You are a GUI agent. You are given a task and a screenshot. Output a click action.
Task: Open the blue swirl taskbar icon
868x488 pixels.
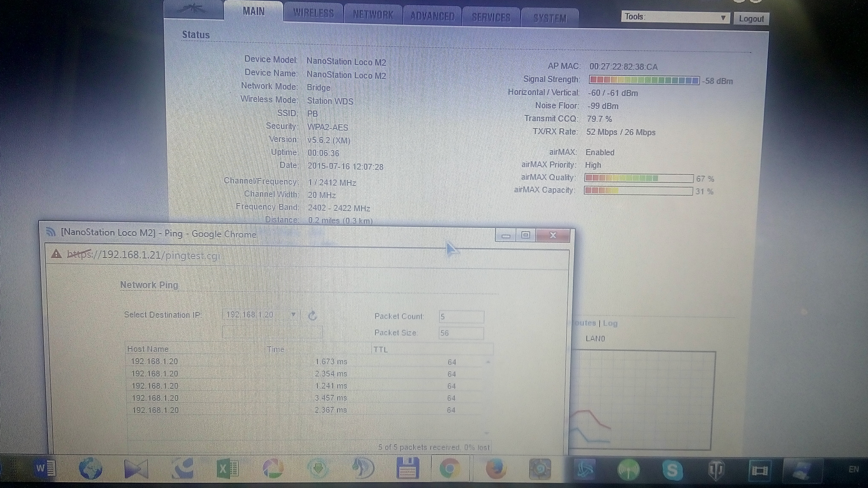point(182,468)
